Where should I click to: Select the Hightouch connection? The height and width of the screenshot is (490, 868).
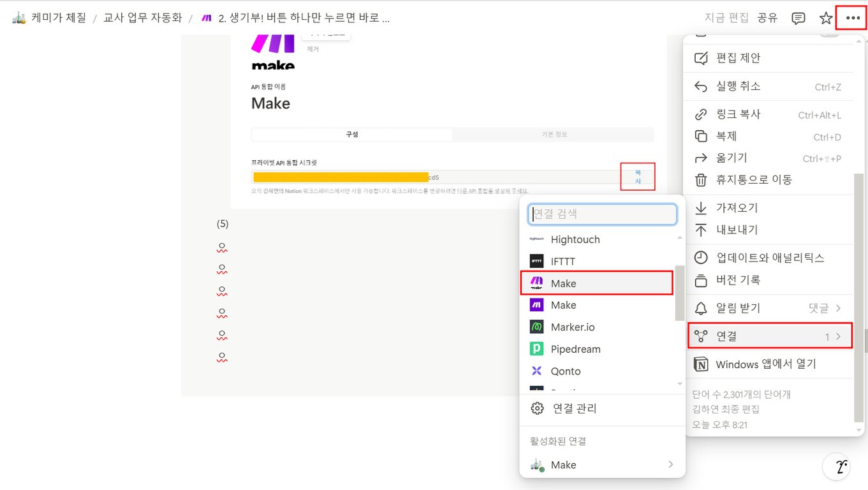598,240
